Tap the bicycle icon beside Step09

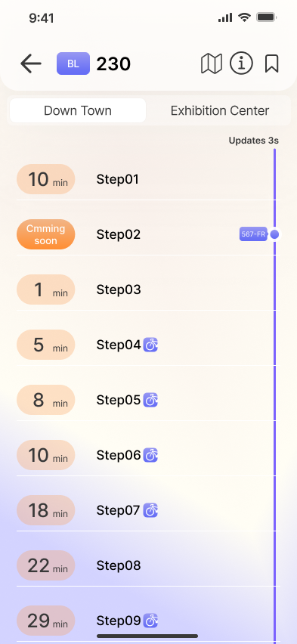[150, 620]
